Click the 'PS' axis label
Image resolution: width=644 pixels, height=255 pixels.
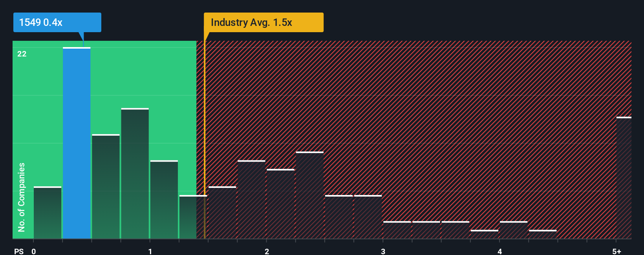click(19, 251)
